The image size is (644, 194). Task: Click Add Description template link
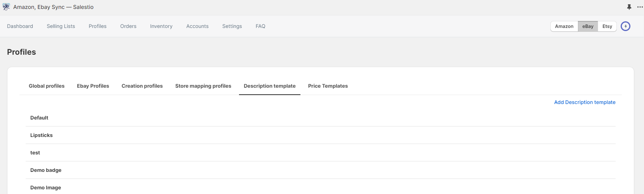[585, 102]
